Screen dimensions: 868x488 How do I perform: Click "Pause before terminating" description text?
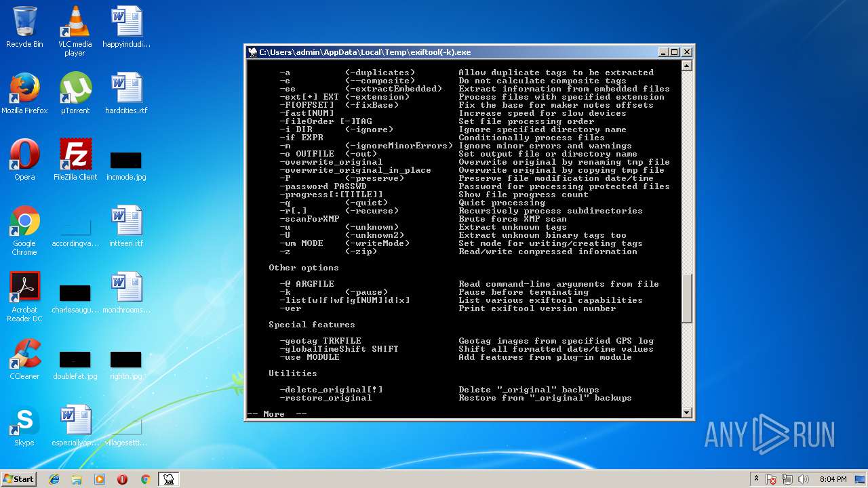[524, 292]
